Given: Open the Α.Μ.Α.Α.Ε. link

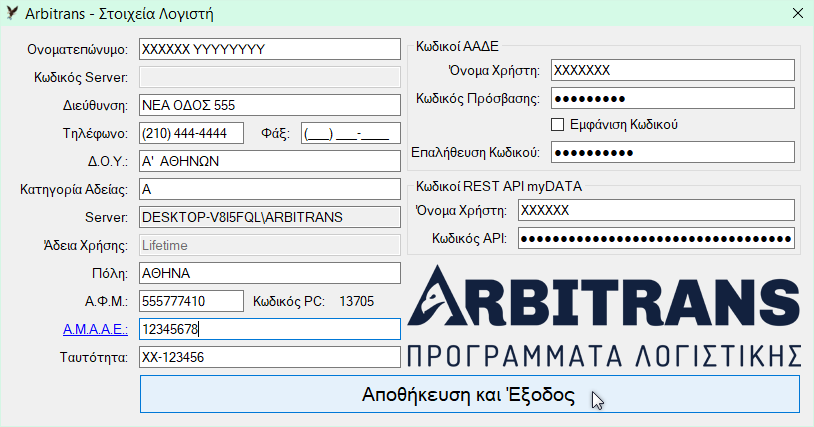Looking at the screenshot, I should 95,329.
